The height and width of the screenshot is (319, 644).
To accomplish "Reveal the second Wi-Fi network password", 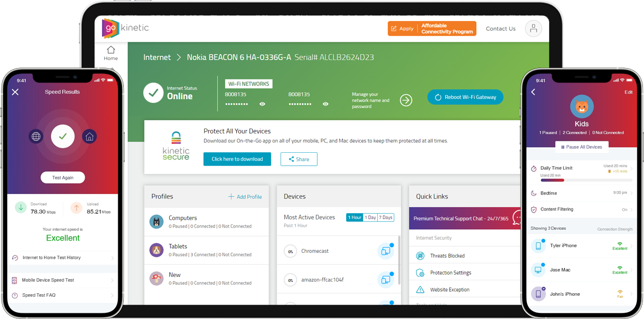I will pos(326,104).
